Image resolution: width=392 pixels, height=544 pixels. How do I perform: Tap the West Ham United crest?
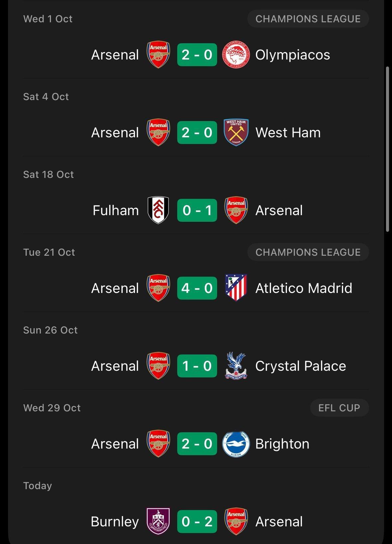[x=236, y=133]
